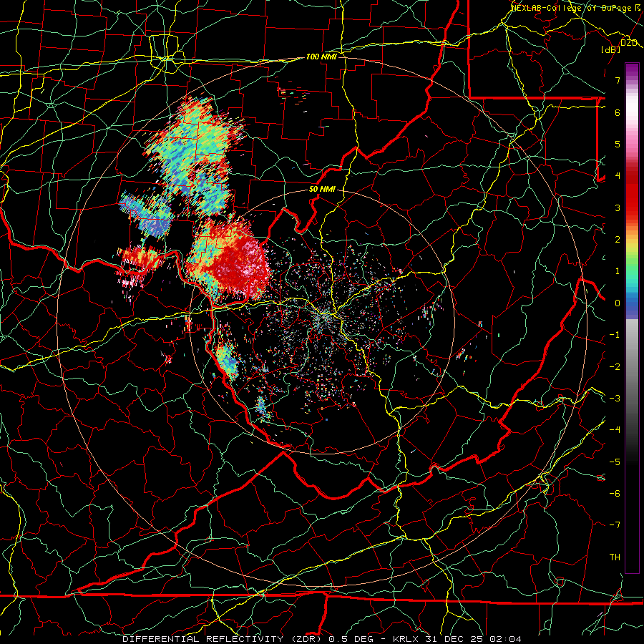This screenshot has width=644, height=644.
Task: Click the red segment of the colorbar
Action: point(632,193)
